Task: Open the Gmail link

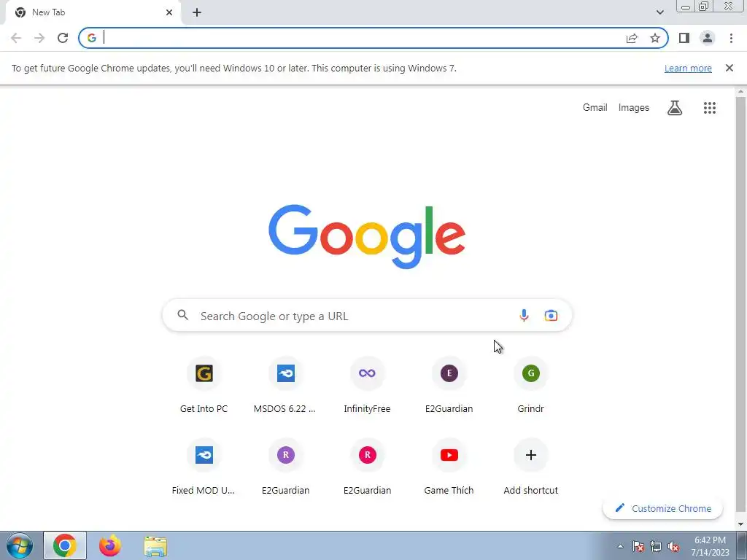Action: tap(595, 108)
